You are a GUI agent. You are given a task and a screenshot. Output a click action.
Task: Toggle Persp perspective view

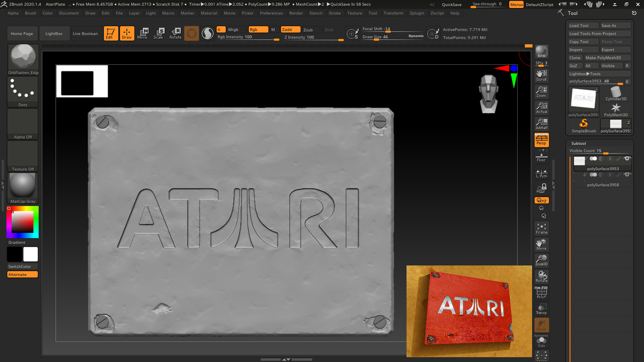pyautogui.click(x=541, y=140)
